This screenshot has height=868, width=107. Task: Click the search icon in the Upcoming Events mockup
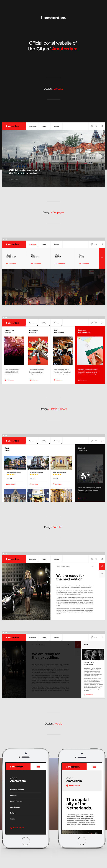pos(102,323)
